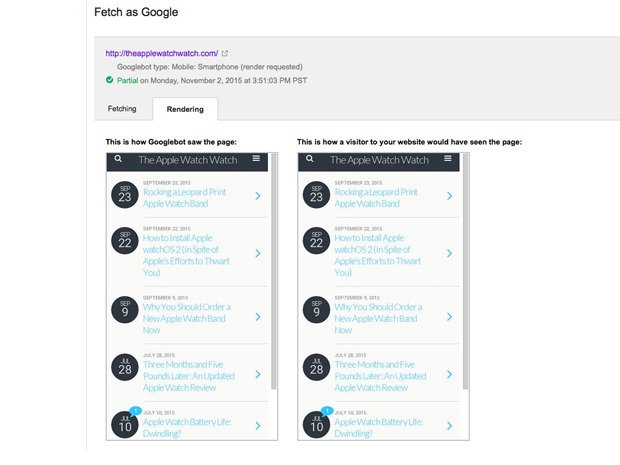Screen dimensions: 620x465
Task: Click comment count badge on Jul 10 in Googlebot preview
Action: (134, 411)
